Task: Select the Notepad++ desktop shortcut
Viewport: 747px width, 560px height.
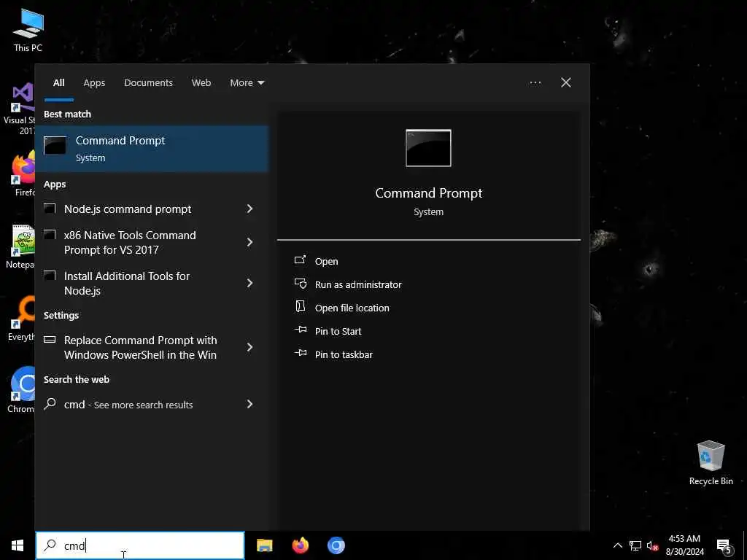Action: [x=20, y=246]
